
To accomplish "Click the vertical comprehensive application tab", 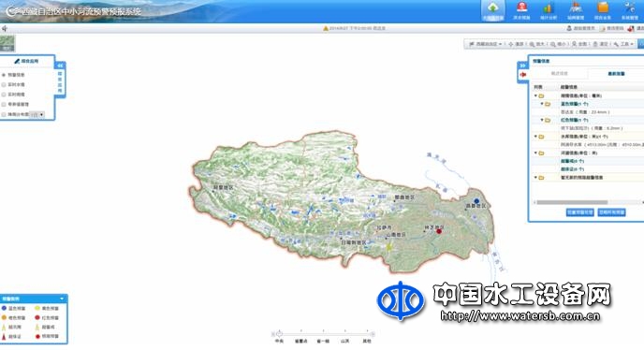I will click(x=60, y=82).
